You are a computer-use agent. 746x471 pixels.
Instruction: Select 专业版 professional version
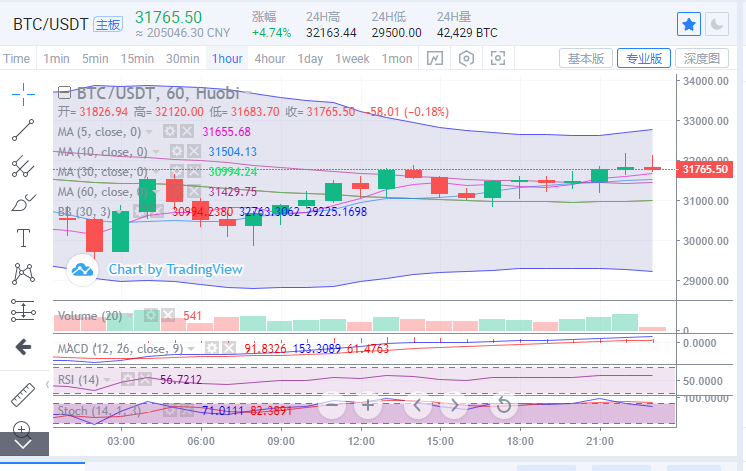pos(644,59)
